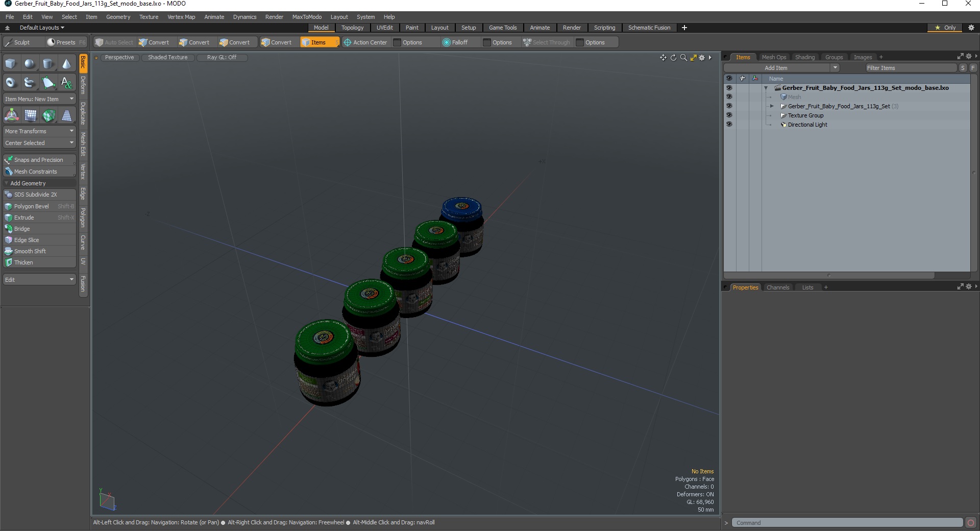Click the green sphere tool icon
Image resolution: width=980 pixels, height=531 pixels.
(x=48, y=115)
